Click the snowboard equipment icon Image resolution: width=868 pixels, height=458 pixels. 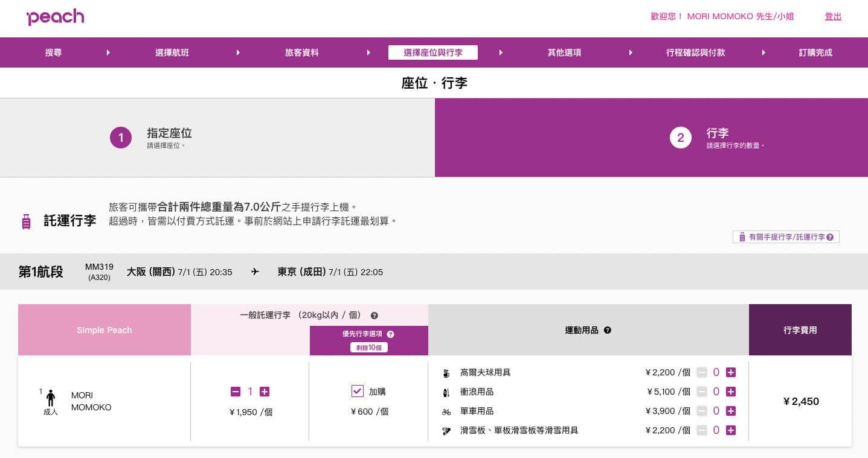pyautogui.click(x=446, y=431)
